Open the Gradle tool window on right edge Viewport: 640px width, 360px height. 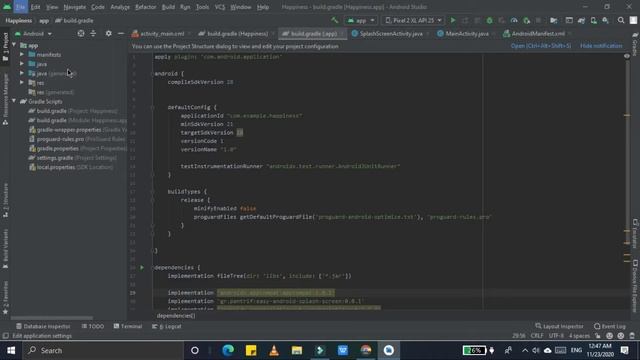(x=635, y=44)
